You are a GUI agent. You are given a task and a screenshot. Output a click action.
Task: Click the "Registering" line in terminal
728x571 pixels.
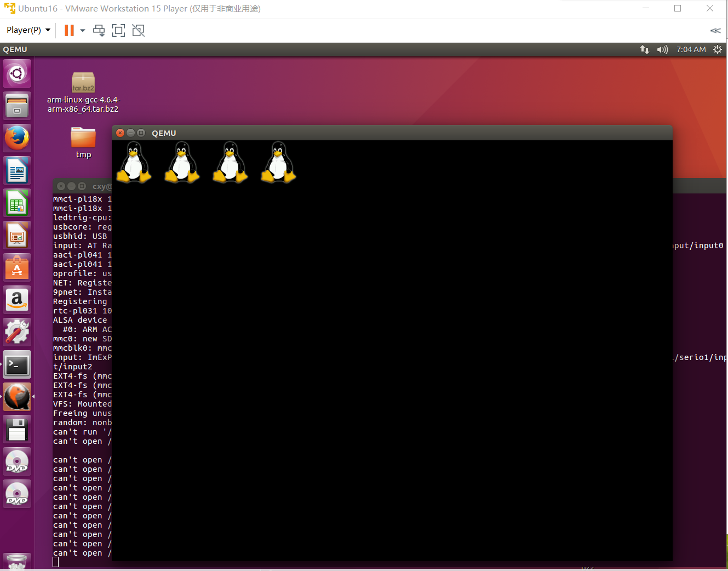(80, 301)
